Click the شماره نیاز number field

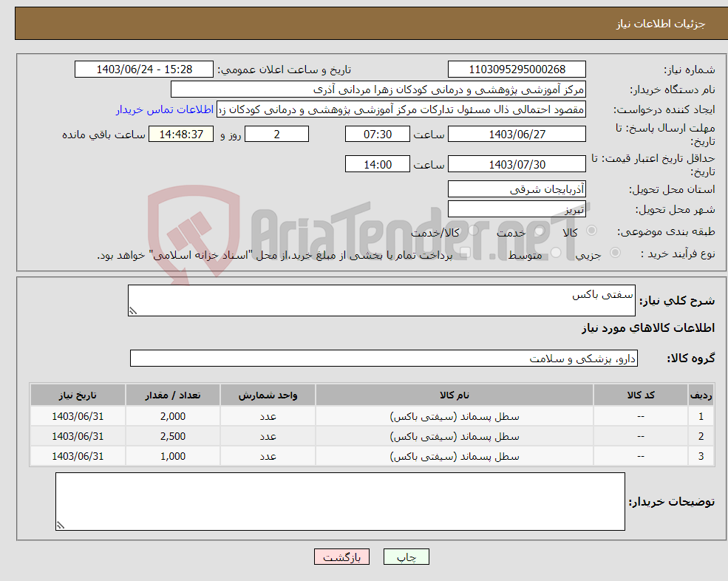(517, 69)
